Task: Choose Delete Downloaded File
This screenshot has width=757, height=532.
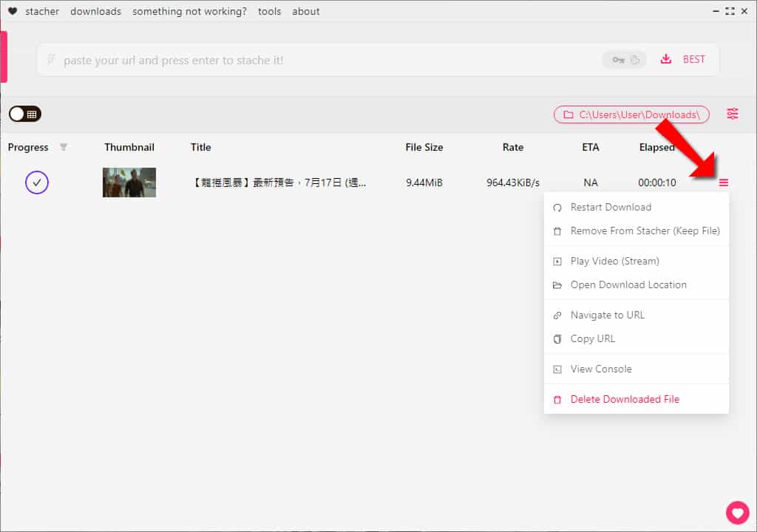Action: click(637, 399)
